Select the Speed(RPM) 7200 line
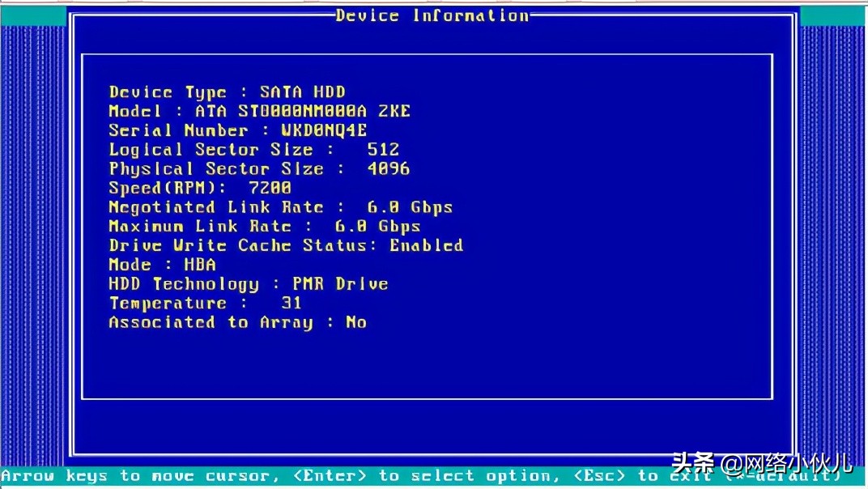This screenshot has height=489, width=868. (200, 188)
